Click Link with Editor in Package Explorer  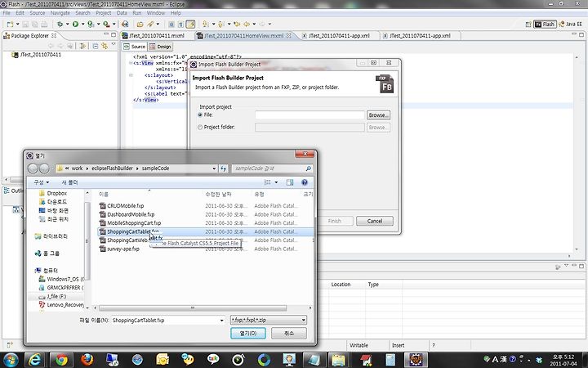coord(105,46)
